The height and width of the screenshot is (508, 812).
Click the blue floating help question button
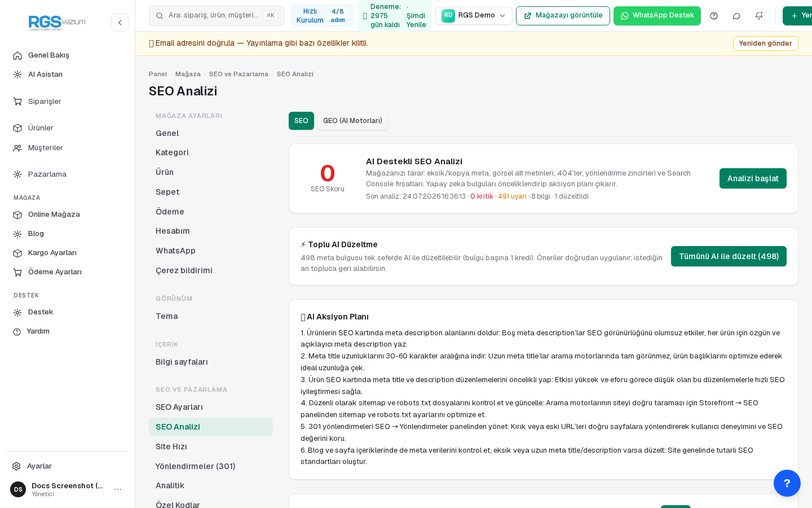coord(787,483)
